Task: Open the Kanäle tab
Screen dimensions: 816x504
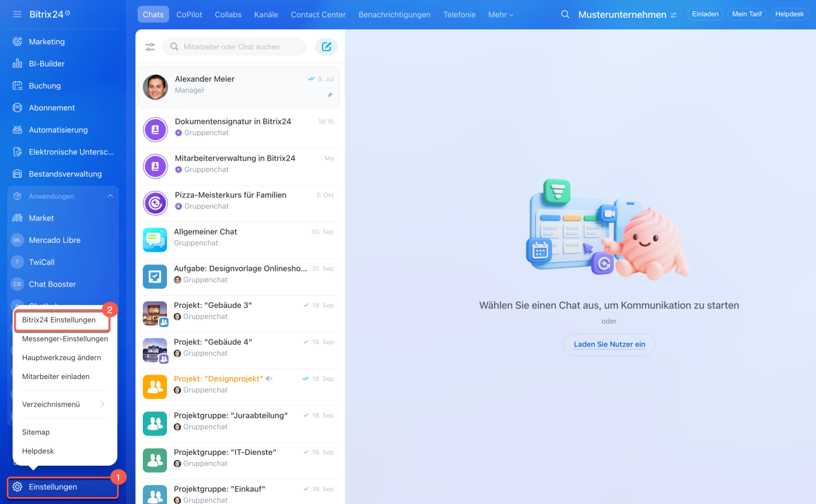Action: click(x=266, y=15)
